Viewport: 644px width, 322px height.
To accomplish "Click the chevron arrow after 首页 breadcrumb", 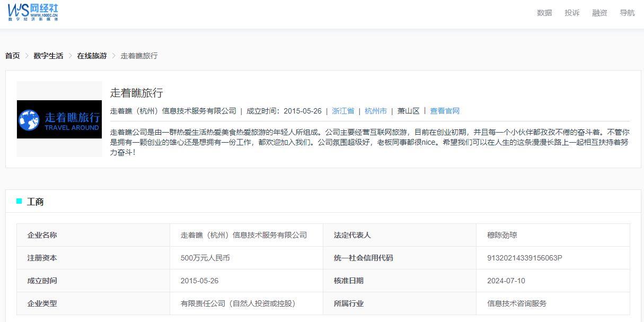I will 27,56.
